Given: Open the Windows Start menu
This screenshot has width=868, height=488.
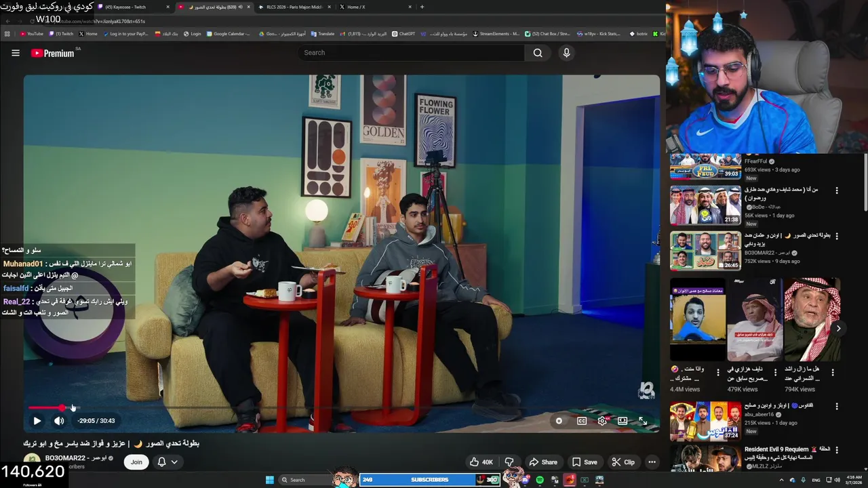Looking at the screenshot, I should point(269,480).
